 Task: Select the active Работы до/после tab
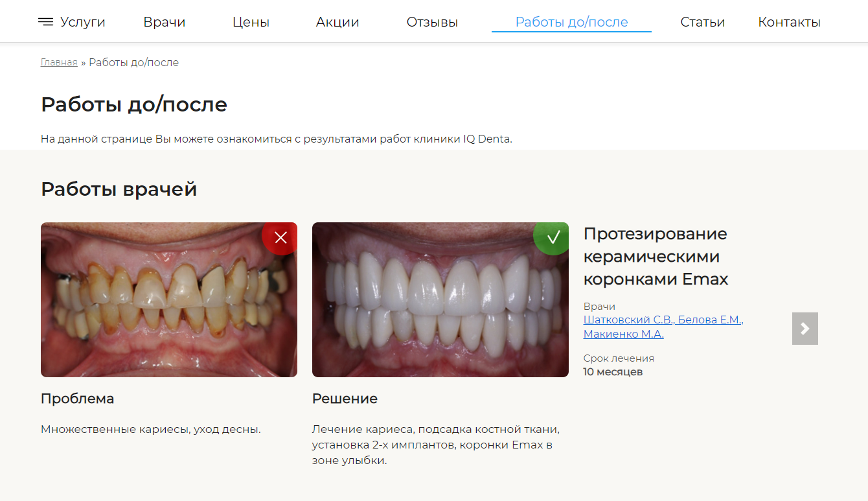tap(571, 21)
